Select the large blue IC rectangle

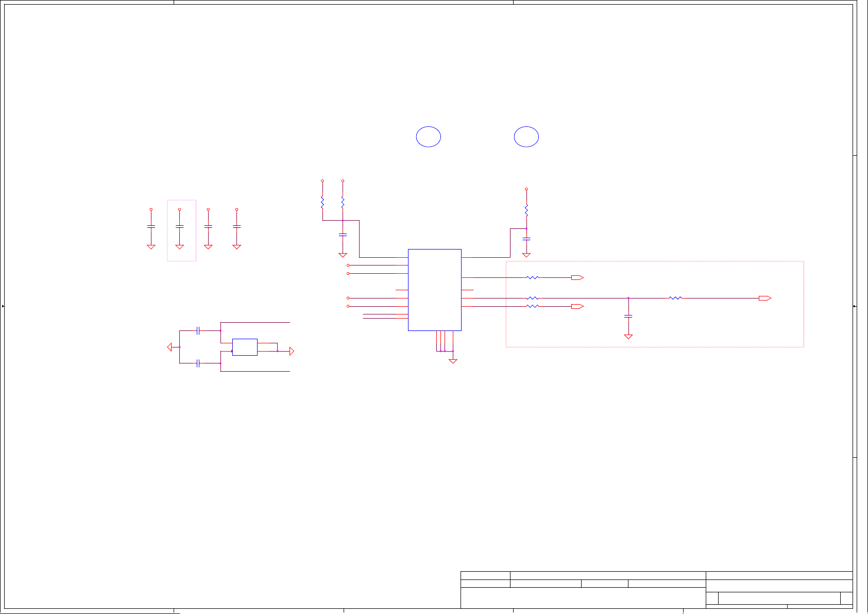[434, 290]
